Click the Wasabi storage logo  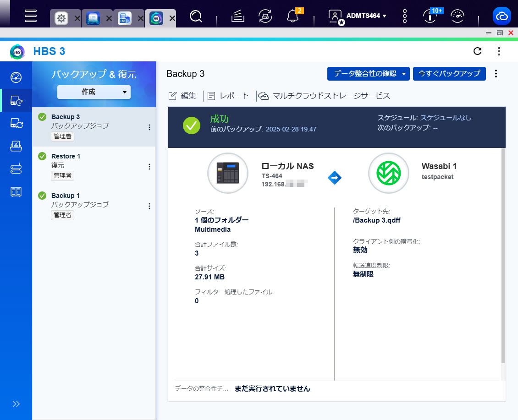[x=389, y=173]
